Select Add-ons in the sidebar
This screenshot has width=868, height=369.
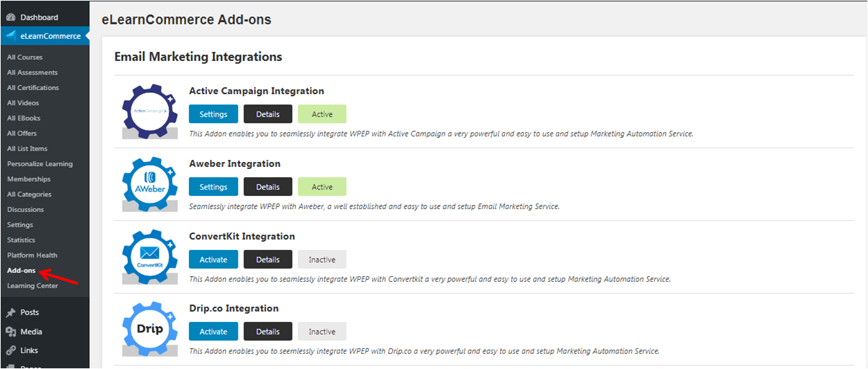click(x=21, y=271)
